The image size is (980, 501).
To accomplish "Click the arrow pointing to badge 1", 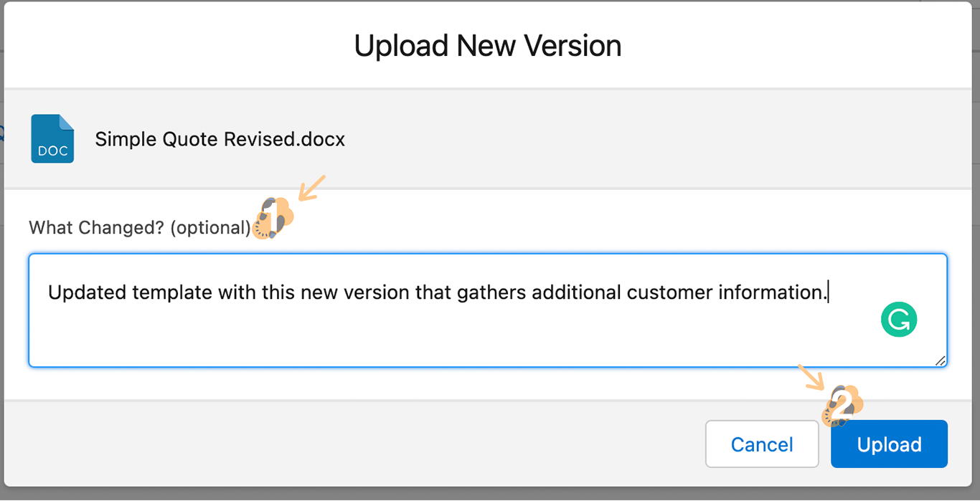I will [x=312, y=186].
